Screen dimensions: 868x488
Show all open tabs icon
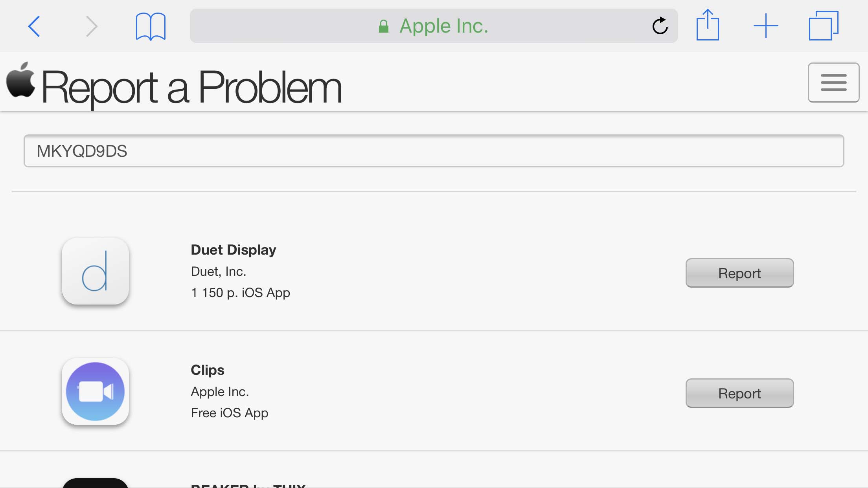[823, 26]
